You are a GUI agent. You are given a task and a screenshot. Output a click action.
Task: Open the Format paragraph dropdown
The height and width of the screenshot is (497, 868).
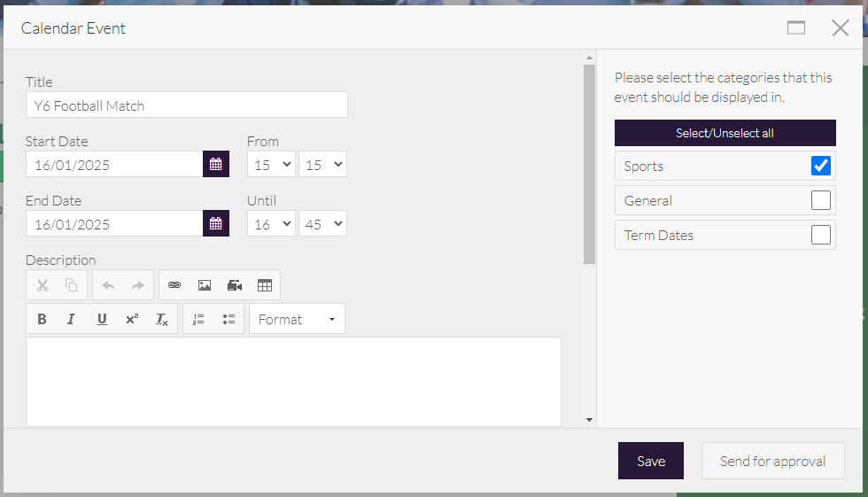click(x=297, y=319)
